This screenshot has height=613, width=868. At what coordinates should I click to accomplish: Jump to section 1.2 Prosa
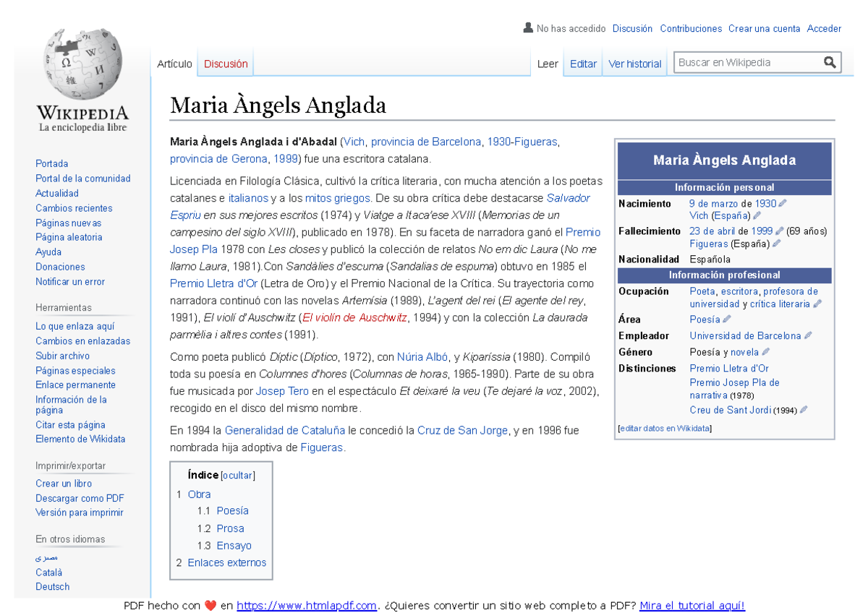[230, 528]
